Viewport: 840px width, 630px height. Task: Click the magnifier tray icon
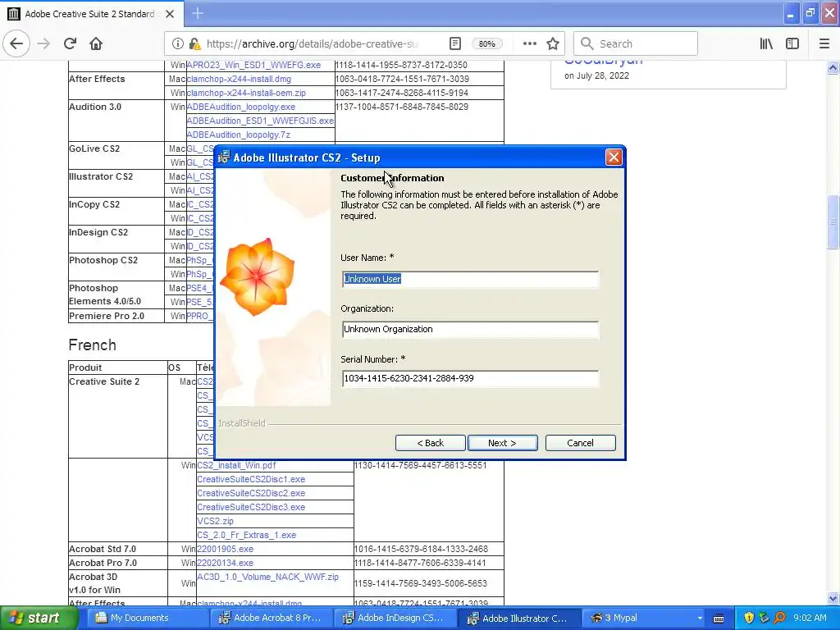tap(779, 618)
